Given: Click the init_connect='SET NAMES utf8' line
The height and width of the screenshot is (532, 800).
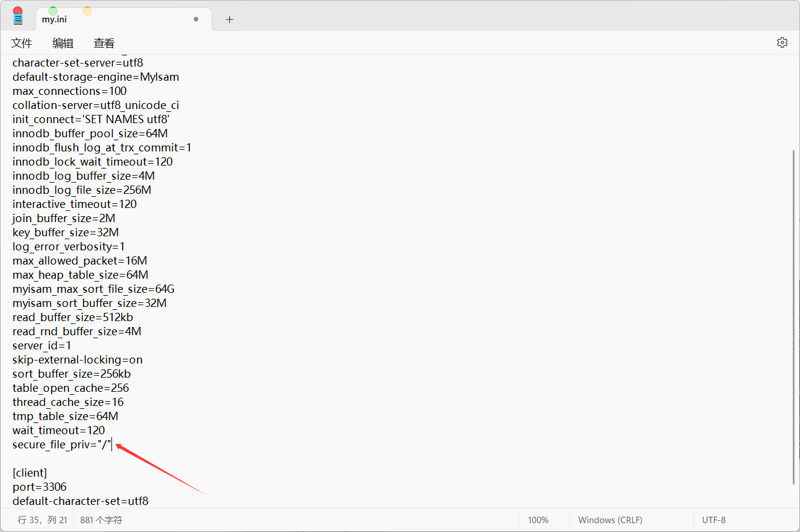Looking at the screenshot, I should pyautogui.click(x=91, y=120).
